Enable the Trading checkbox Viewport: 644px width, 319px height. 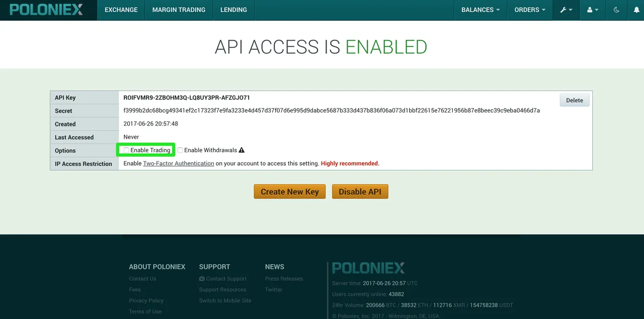126,150
